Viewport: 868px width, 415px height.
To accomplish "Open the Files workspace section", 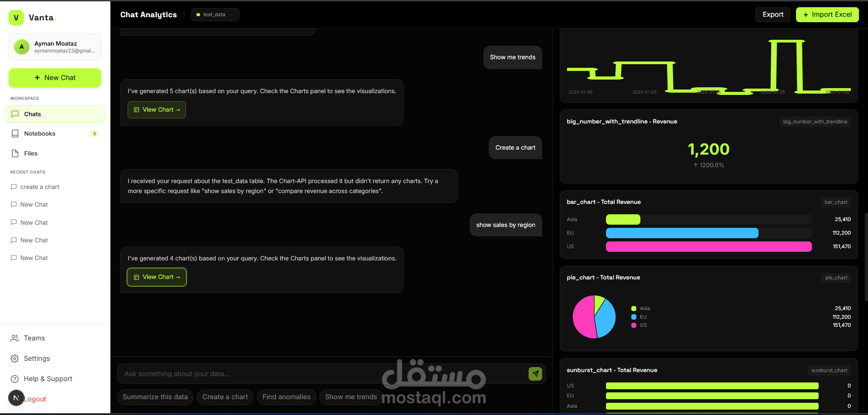I will coord(55,153).
